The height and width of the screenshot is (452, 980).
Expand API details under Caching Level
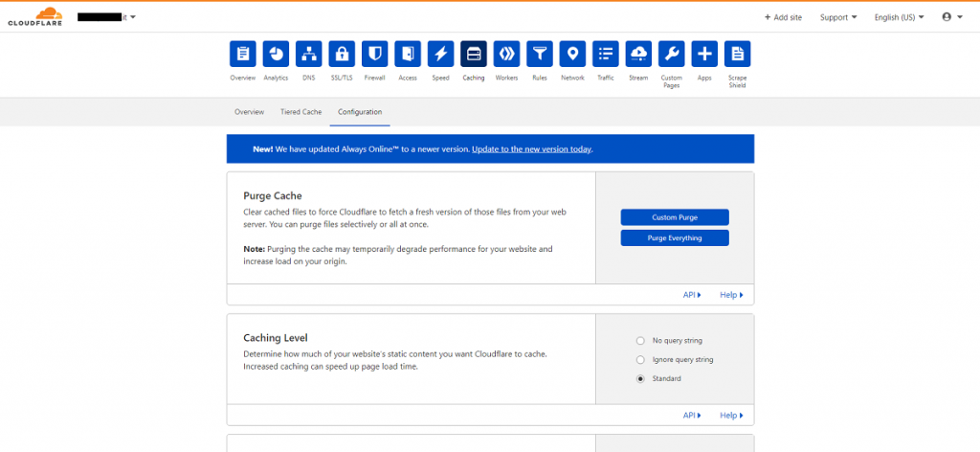pos(692,415)
